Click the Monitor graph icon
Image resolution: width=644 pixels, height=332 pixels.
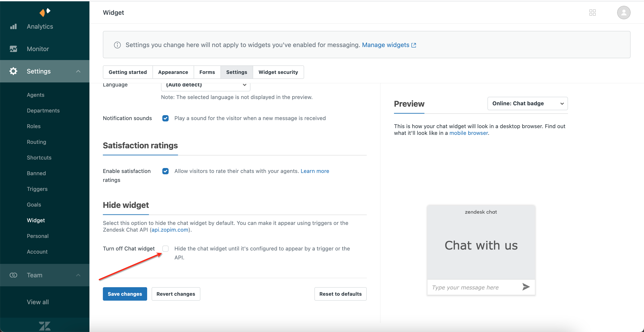tap(13, 49)
